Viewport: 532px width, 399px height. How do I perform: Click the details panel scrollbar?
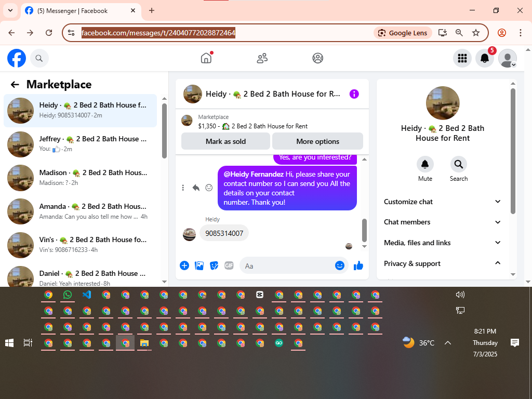(513, 151)
